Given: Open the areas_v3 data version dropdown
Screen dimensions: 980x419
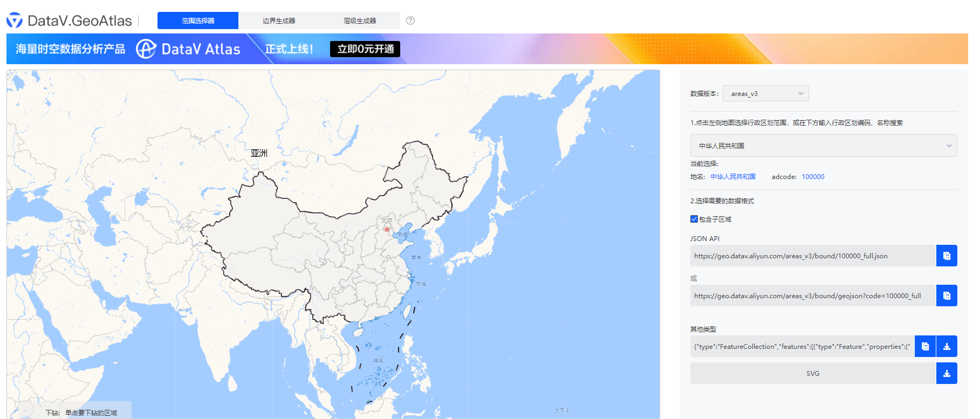Looking at the screenshot, I should (766, 93).
